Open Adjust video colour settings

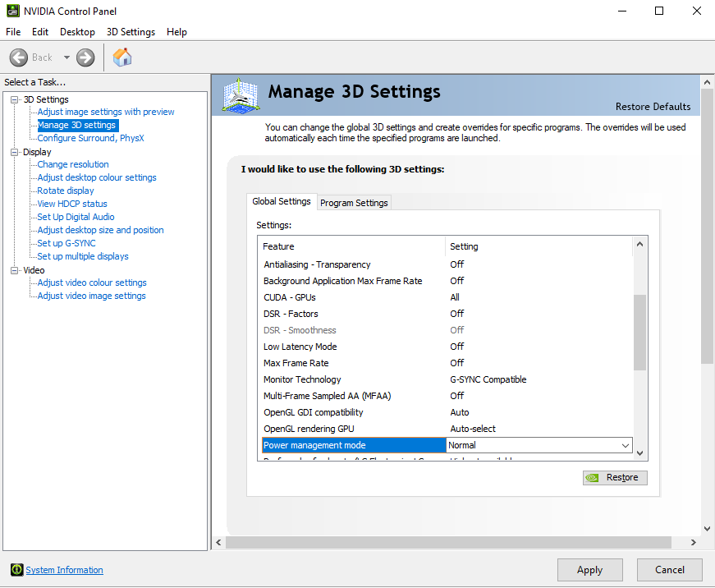pos(92,283)
